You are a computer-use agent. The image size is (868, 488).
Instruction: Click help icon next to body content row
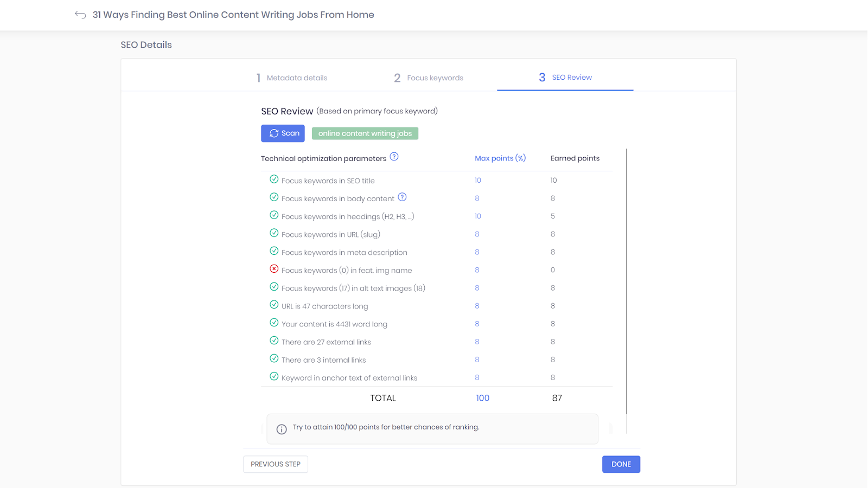(402, 197)
